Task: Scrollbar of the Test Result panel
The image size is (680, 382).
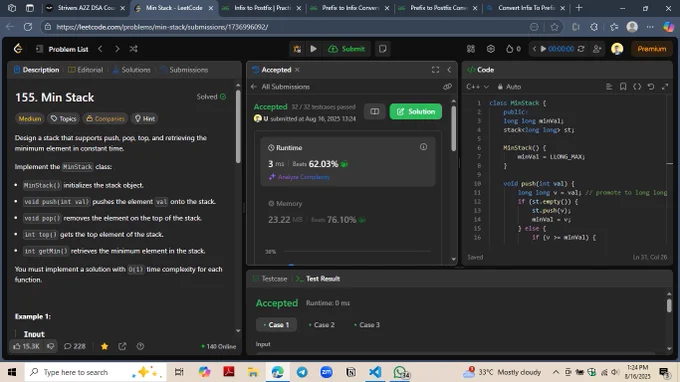Action: [669, 305]
